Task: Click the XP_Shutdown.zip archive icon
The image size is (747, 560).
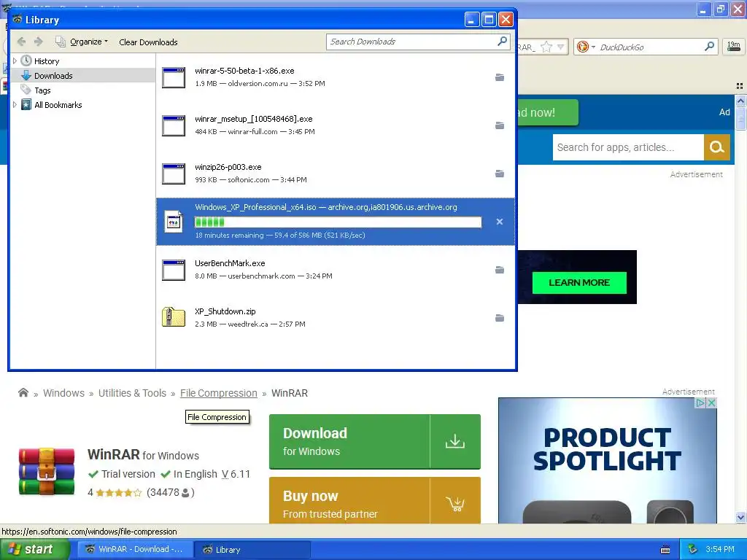Action: point(174,316)
